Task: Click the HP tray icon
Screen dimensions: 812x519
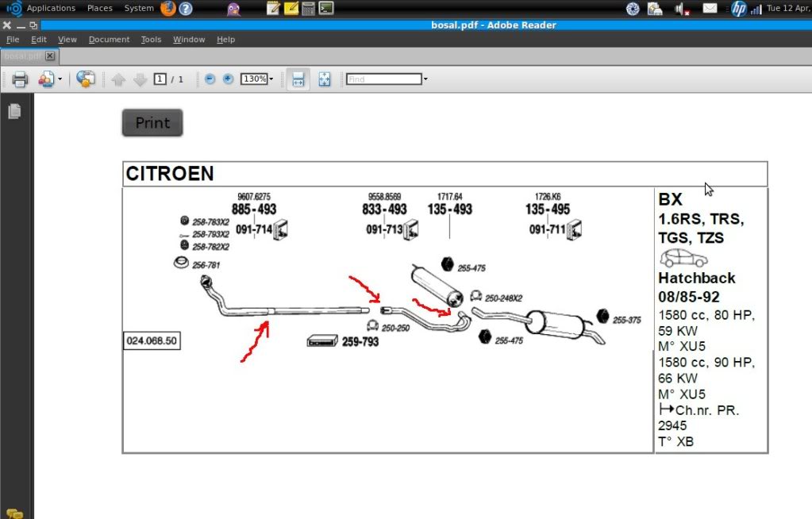Action: click(738, 8)
